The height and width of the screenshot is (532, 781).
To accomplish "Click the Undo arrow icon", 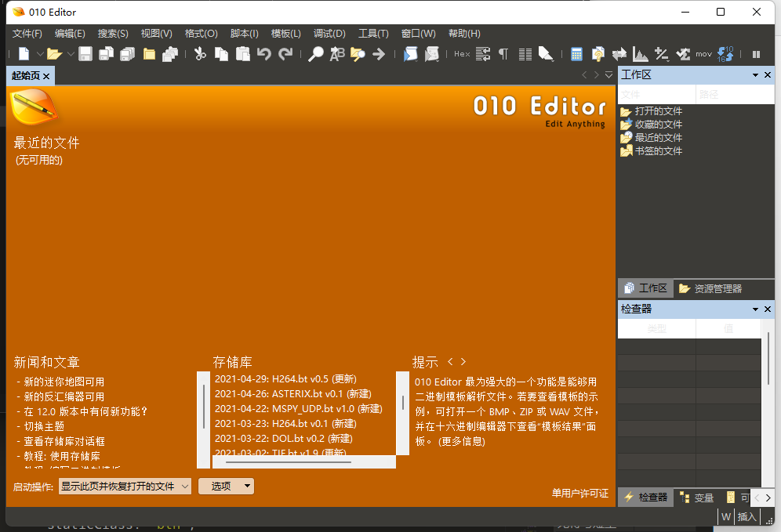I will tap(264, 54).
